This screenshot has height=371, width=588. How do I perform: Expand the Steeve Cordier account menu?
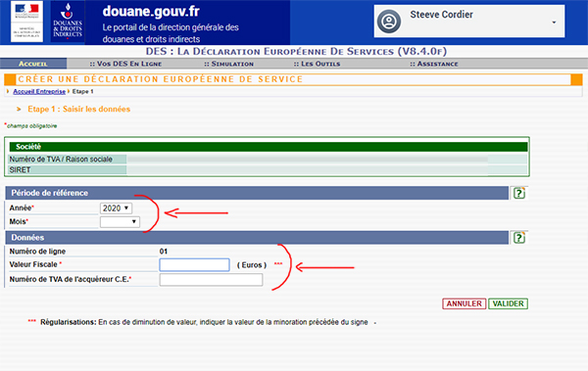554,23
